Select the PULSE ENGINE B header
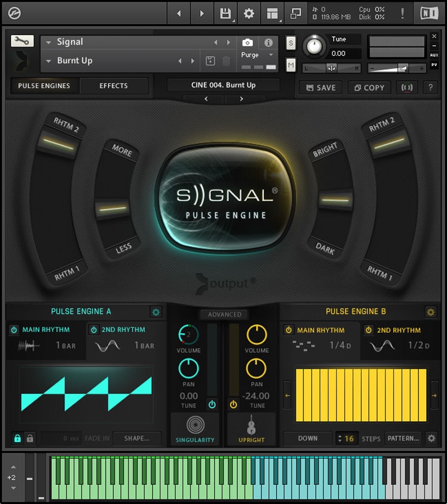The image size is (447, 504). (x=356, y=312)
